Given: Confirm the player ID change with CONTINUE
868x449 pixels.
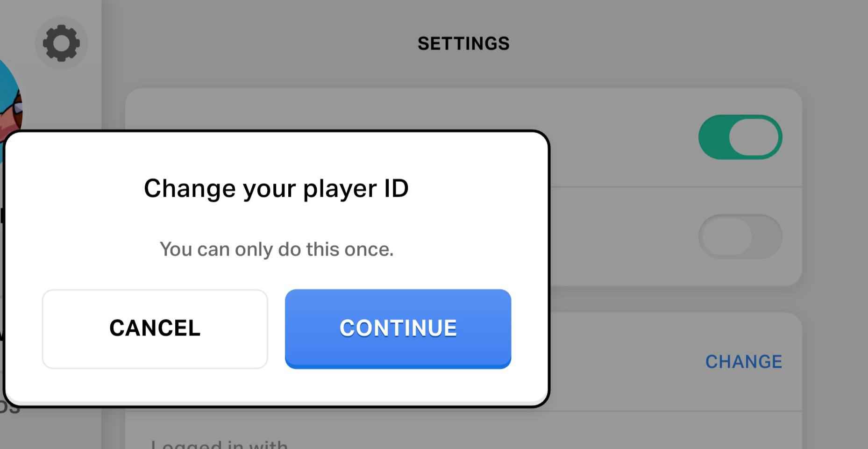Looking at the screenshot, I should pos(398,328).
